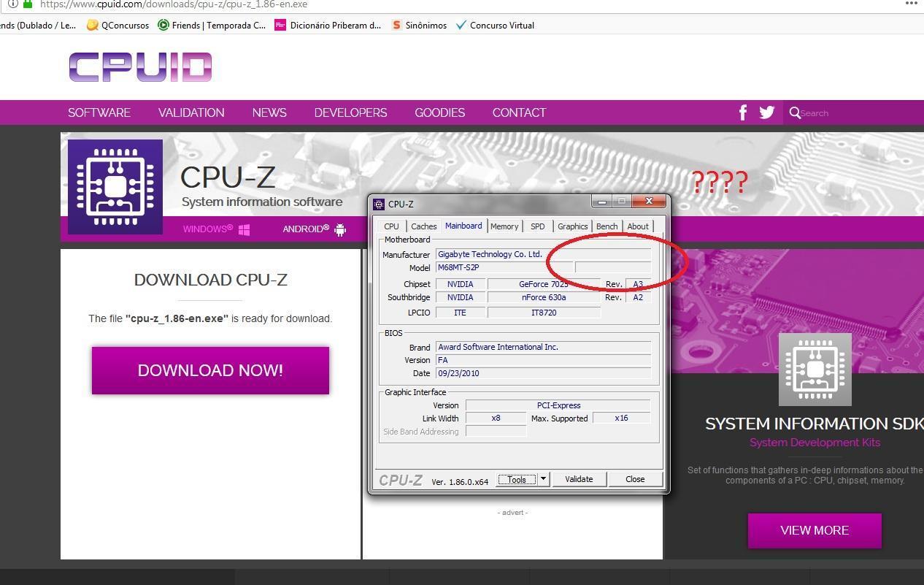Click the DOWNLOAD NOW! button

coord(210,370)
